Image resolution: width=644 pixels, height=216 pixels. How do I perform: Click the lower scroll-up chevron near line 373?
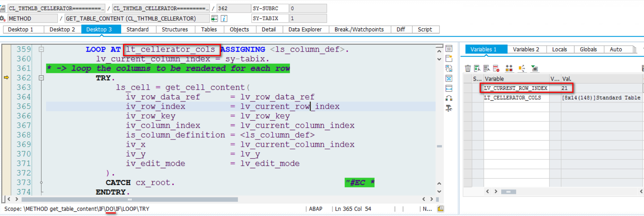pos(439,184)
